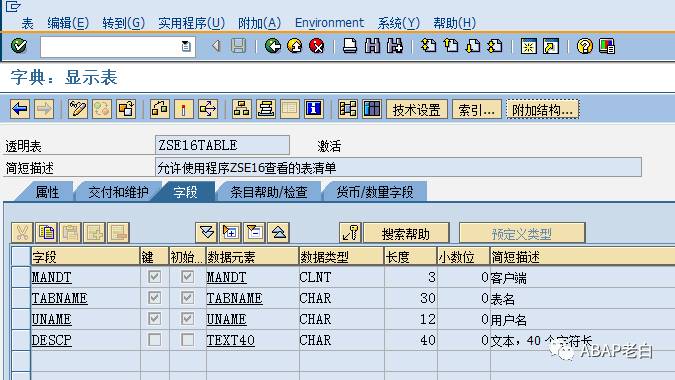The width and height of the screenshot is (675, 380).
Task: Click the Display Navigation Window icon
Action: tap(266, 109)
